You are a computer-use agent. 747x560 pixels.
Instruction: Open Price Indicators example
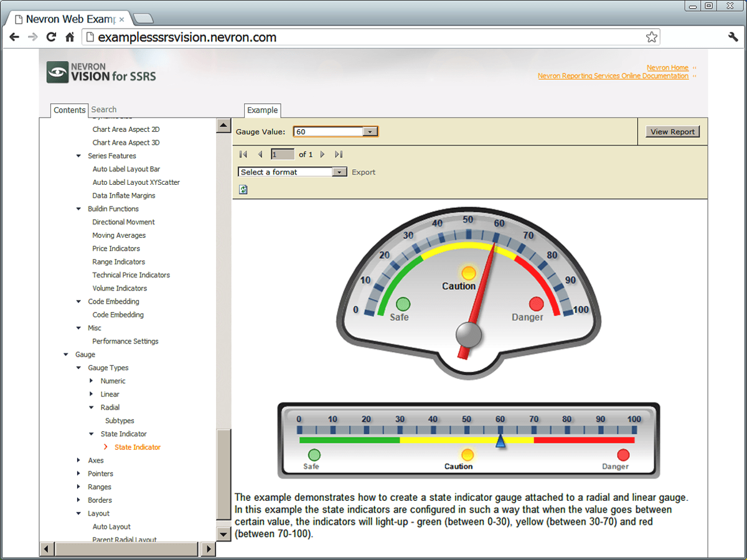(116, 249)
